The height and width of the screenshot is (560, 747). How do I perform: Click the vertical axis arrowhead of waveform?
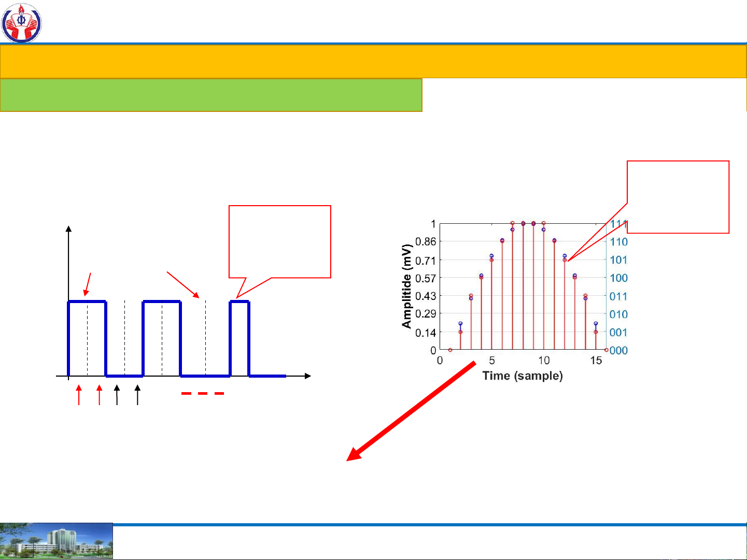click(68, 229)
